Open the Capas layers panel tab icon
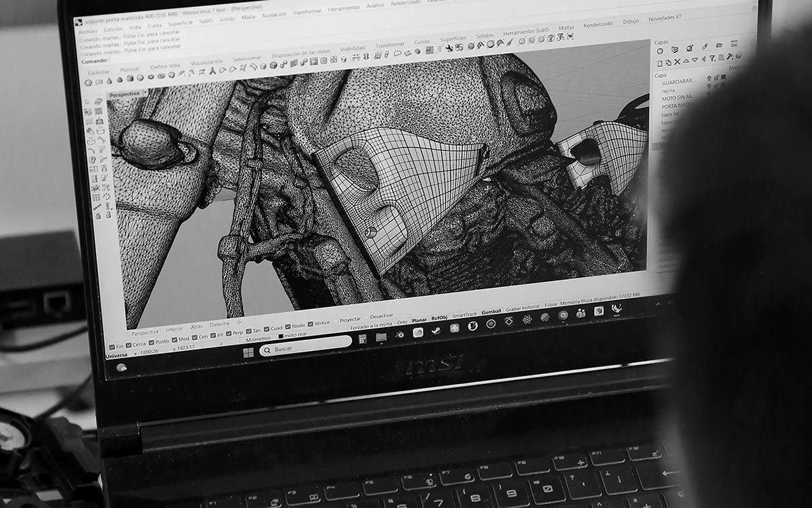Image resolution: width=812 pixels, height=508 pixels. point(675,49)
